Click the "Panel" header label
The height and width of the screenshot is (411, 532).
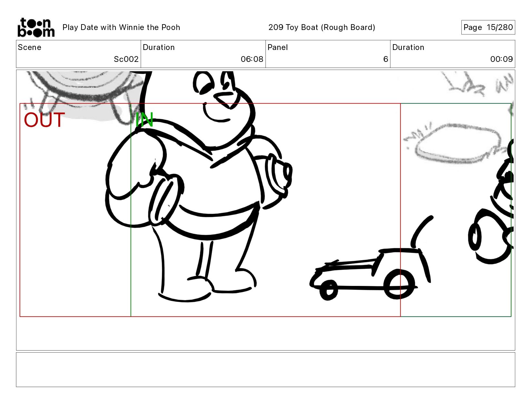(x=278, y=47)
